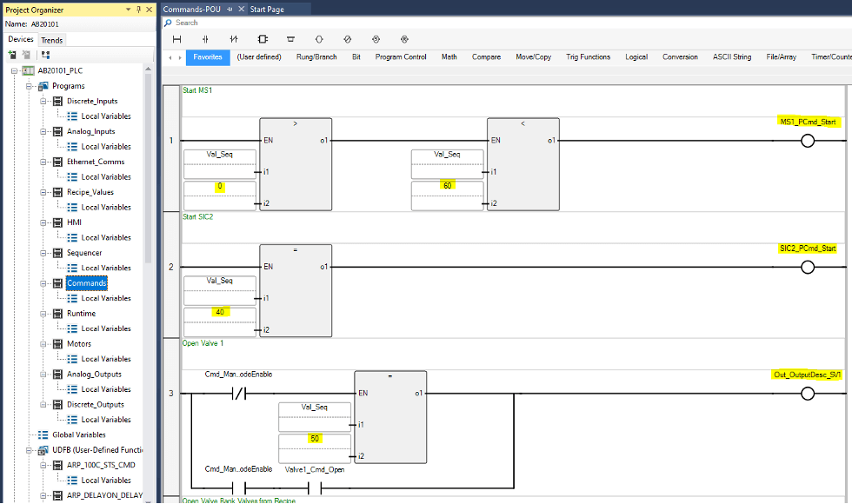Select the greater-than compare block on rung 1
Image resolution: width=852 pixels, height=504 pixels.
click(x=296, y=164)
